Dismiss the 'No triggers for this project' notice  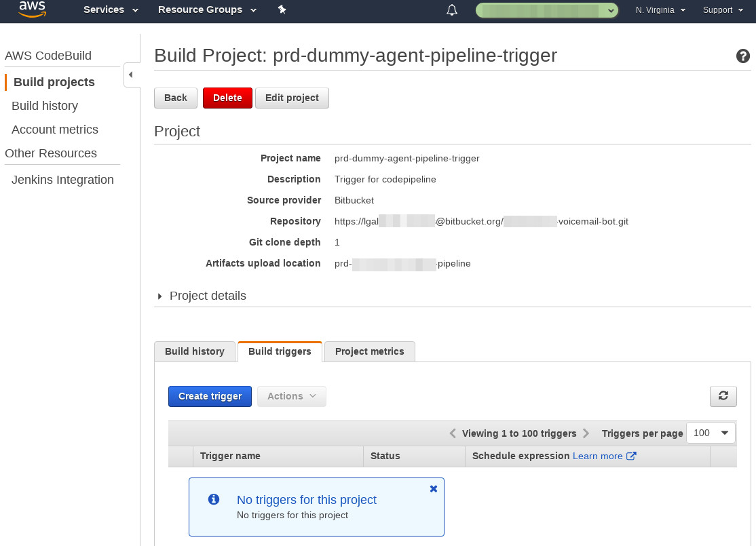click(x=434, y=488)
